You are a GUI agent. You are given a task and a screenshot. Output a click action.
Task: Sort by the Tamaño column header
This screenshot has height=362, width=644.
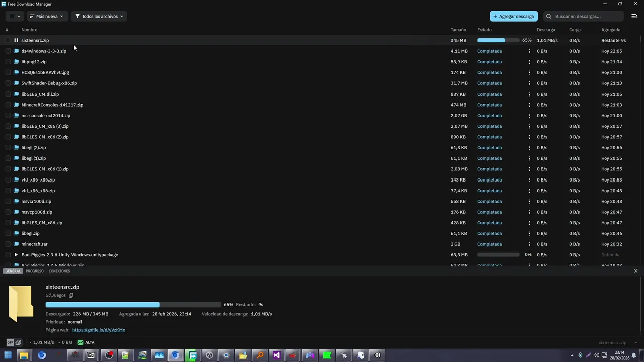458,30
